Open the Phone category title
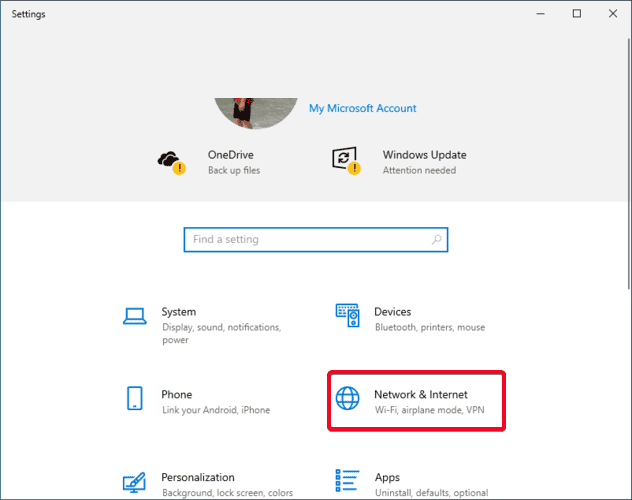632x500 pixels. (x=177, y=394)
